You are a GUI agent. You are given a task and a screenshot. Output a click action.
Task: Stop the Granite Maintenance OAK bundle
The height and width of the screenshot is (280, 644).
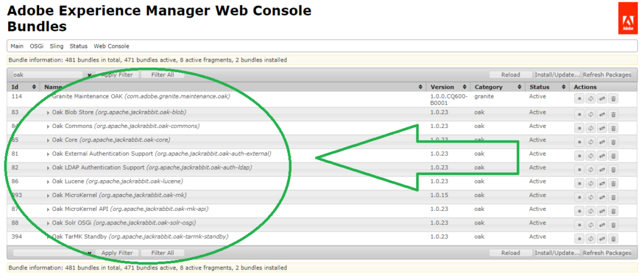point(579,98)
